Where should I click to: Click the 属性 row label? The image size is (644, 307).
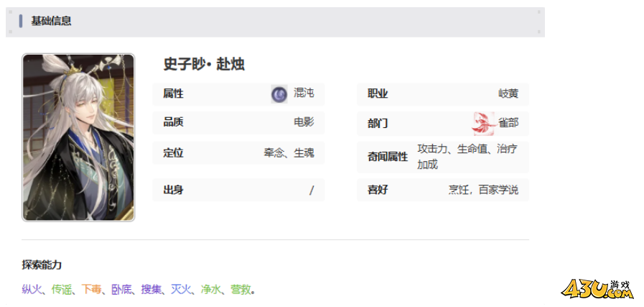(173, 94)
